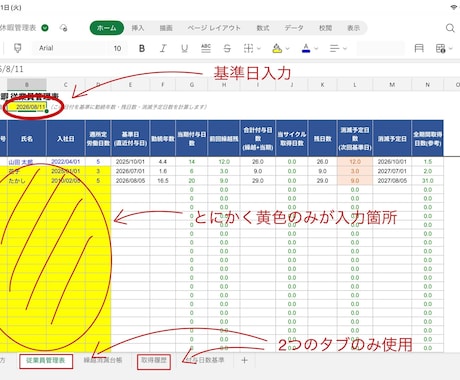Toggle underline formatting
460x380 pixels.
(x=184, y=49)
